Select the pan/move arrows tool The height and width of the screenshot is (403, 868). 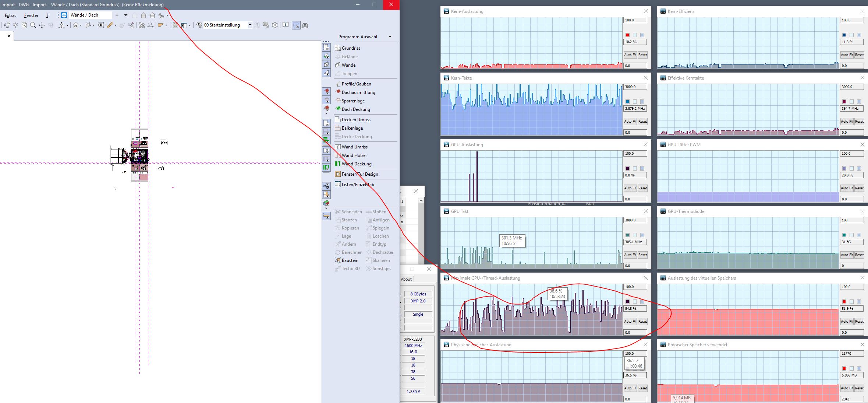click(42, 25)
